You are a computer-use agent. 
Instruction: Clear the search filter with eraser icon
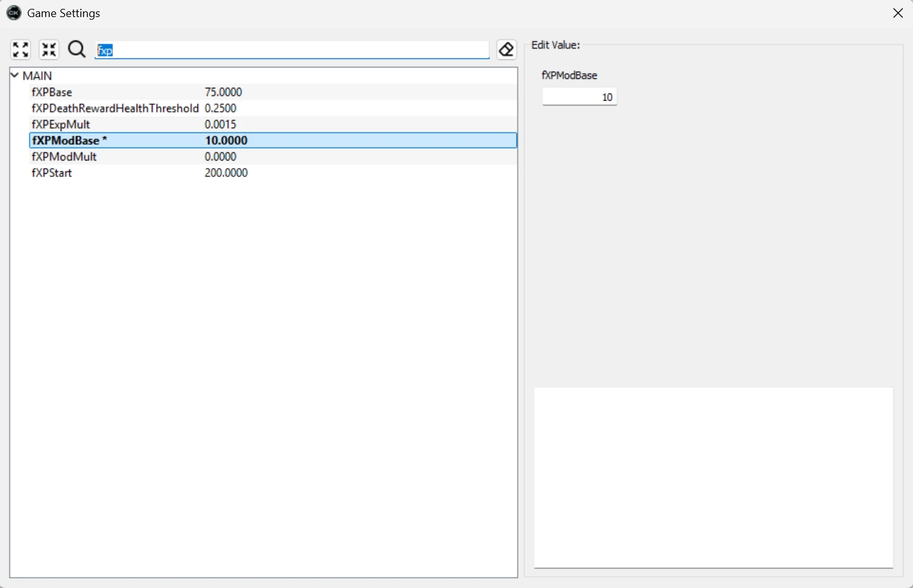coord(506,49)
